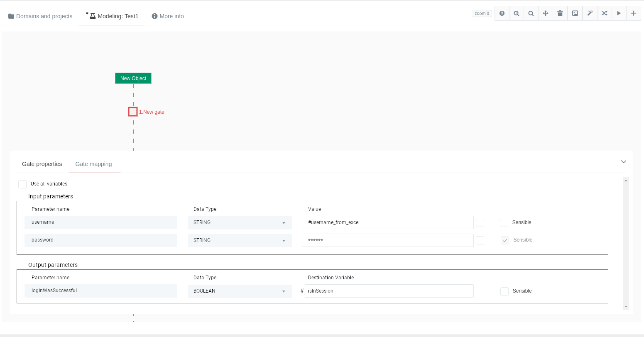Enable the Use all variables checkbox
This screenshot has height=337, width=644.
22,184
